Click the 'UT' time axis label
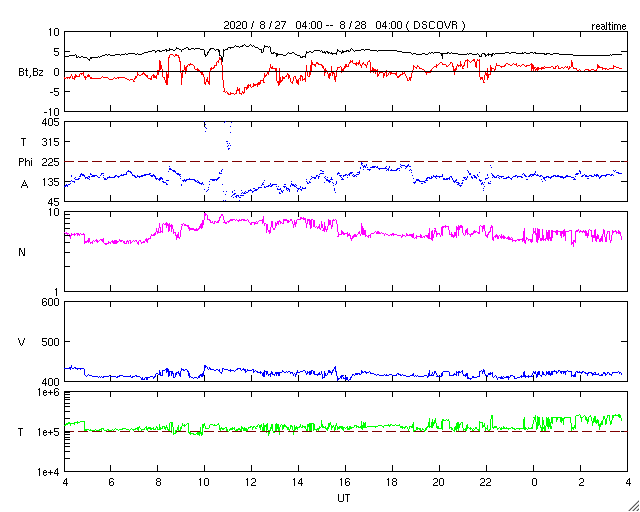The image size is (640, 512). (x=344, y=498)
